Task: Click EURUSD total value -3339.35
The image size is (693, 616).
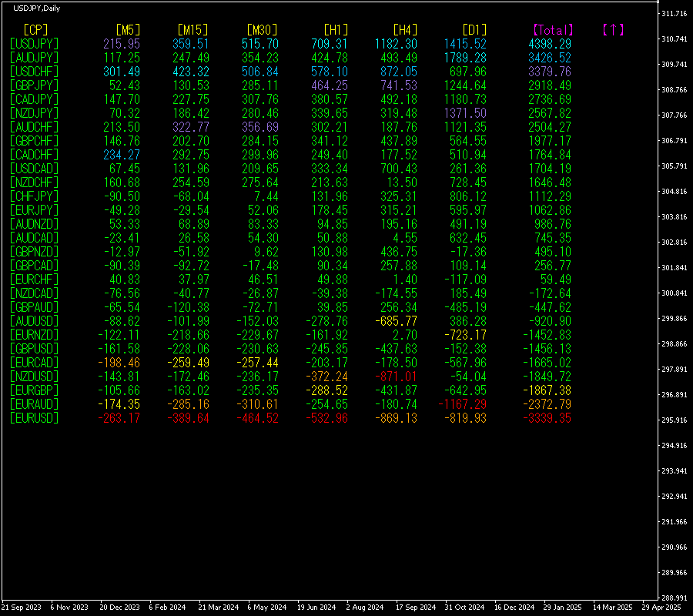Action: click(547, 418)
